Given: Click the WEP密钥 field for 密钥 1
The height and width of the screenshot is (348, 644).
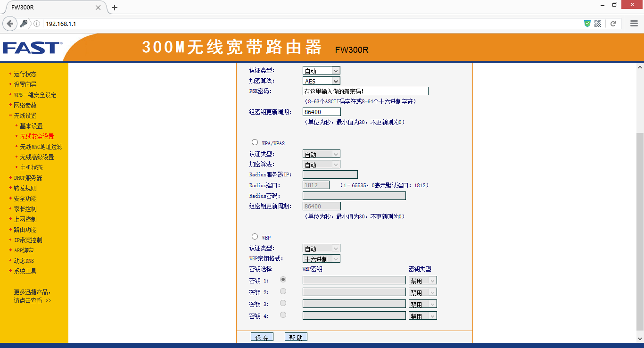Looking at the screenshot, I should [354, 280].
